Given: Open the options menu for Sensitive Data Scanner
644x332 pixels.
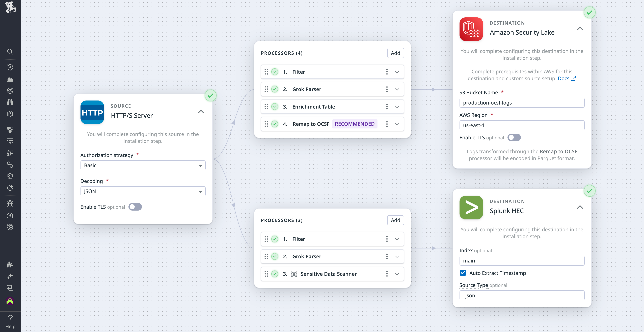Looking at the screenshot, I should [x=387, y=274].
